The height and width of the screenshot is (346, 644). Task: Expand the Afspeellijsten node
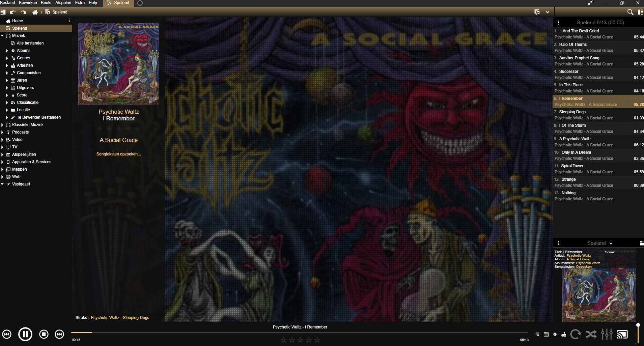coord(2,154)
